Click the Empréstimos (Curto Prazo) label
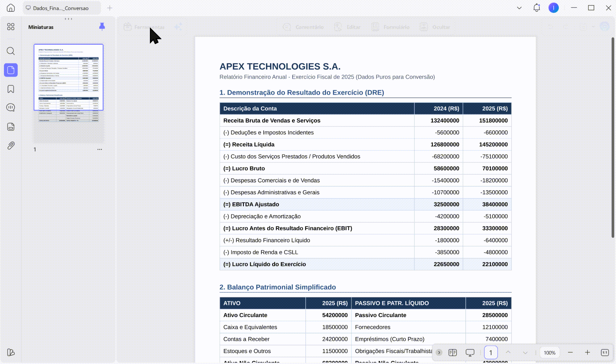The width and height of the screenshot is (616, 364). click(390, 339)
